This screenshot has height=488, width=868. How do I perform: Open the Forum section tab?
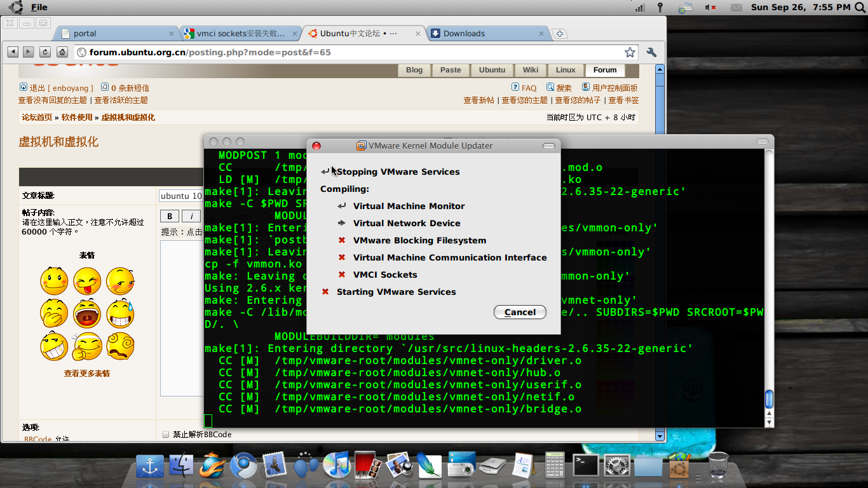click(605, 70)
